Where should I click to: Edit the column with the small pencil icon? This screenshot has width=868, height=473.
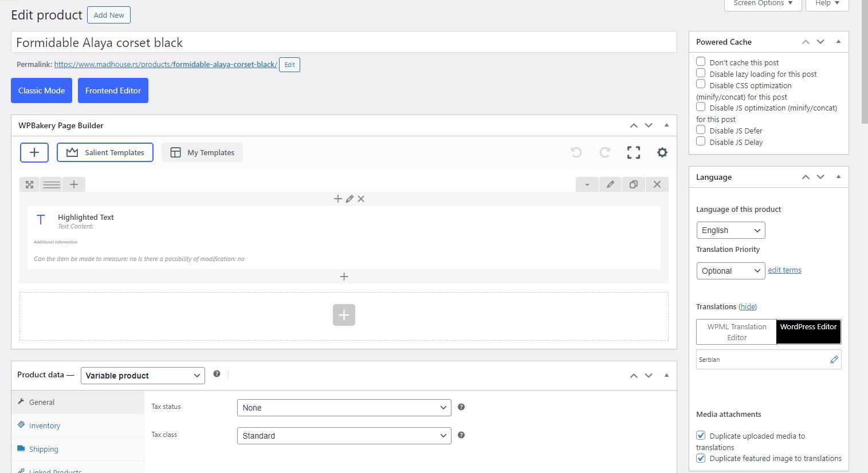click(349, 199)
